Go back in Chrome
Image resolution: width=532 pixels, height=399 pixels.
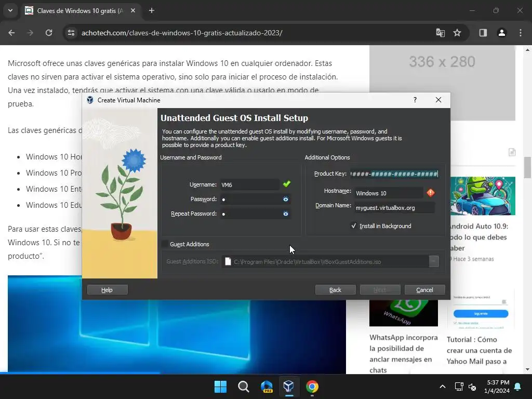(x=11, y=33)
